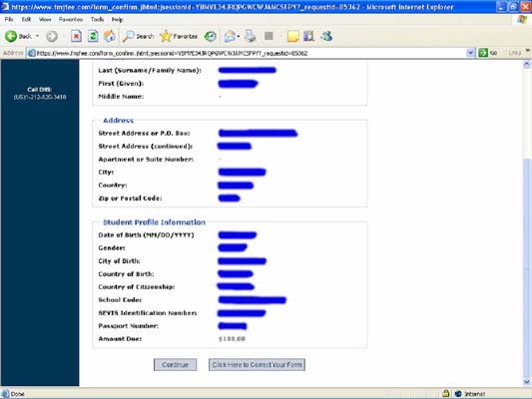
Task: Expand the address bar dropdown arrow
Action: (x=470, y=53)
